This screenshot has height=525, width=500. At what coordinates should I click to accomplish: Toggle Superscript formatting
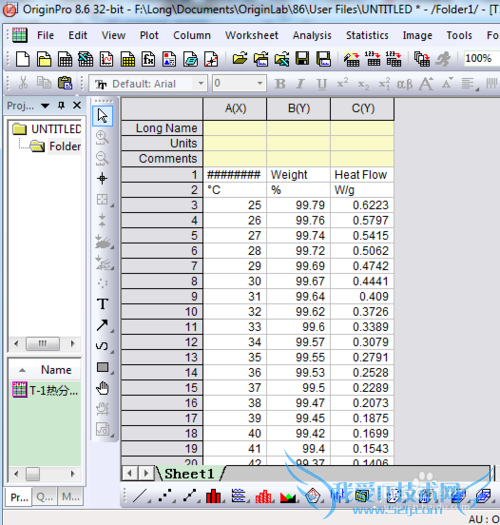pyautogui.click(x=342, y=83)
